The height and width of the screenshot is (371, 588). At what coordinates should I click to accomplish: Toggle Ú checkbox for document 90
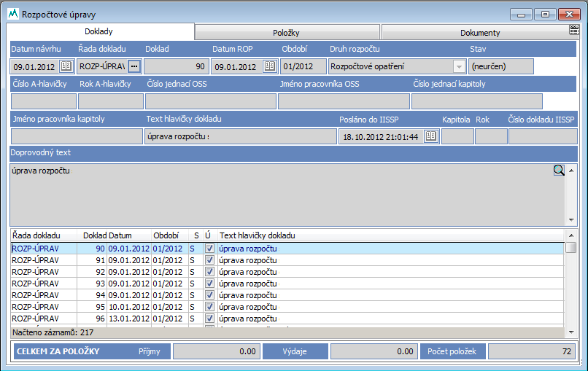click(209, 249)
